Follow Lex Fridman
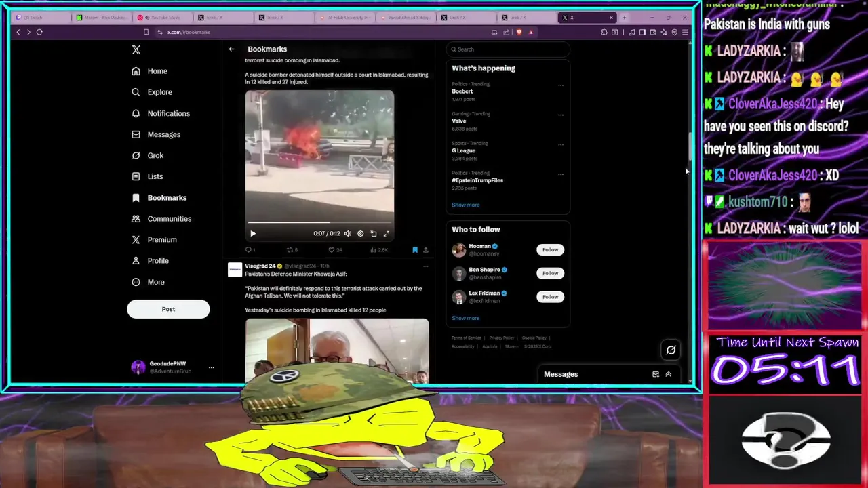The height and width of the screenshot is (488, 868). pos(550,296)
